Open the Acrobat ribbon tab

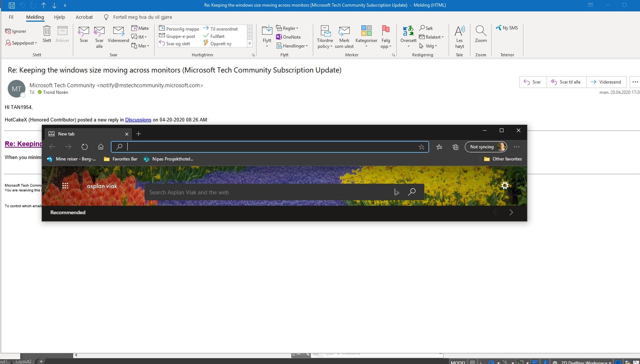[x=84, y=17]
